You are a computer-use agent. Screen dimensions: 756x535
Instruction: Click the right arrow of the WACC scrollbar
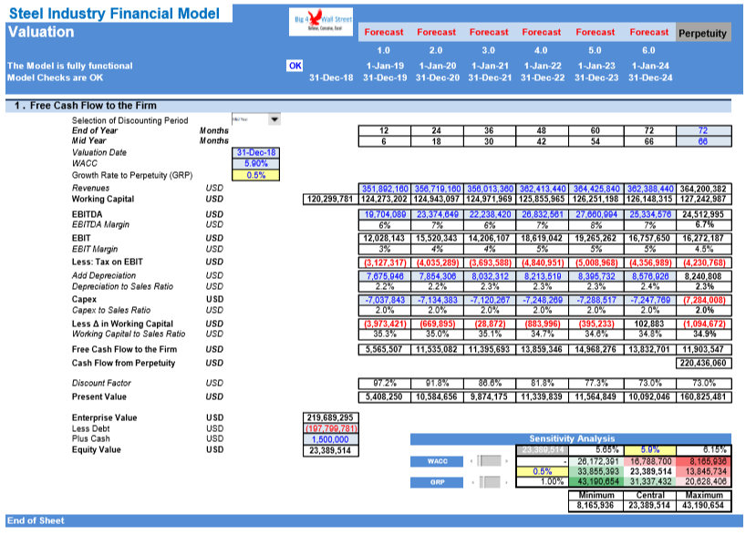506,461
